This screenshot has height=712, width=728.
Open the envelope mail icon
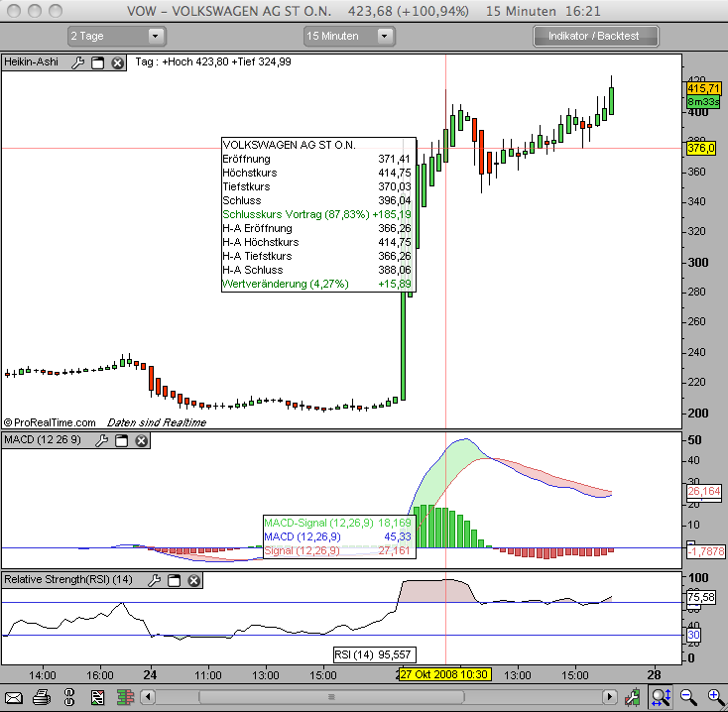click(14, 697)
